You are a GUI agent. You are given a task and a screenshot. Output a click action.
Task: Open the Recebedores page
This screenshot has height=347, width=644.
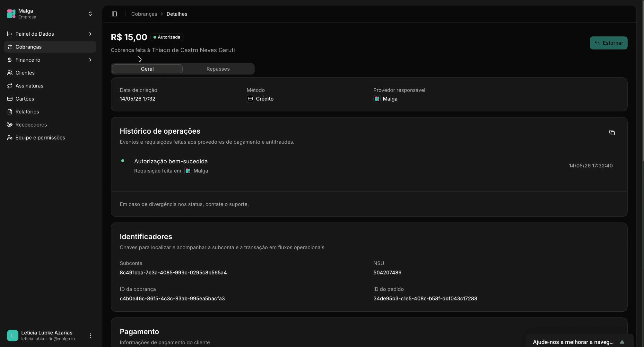[50, 125]
